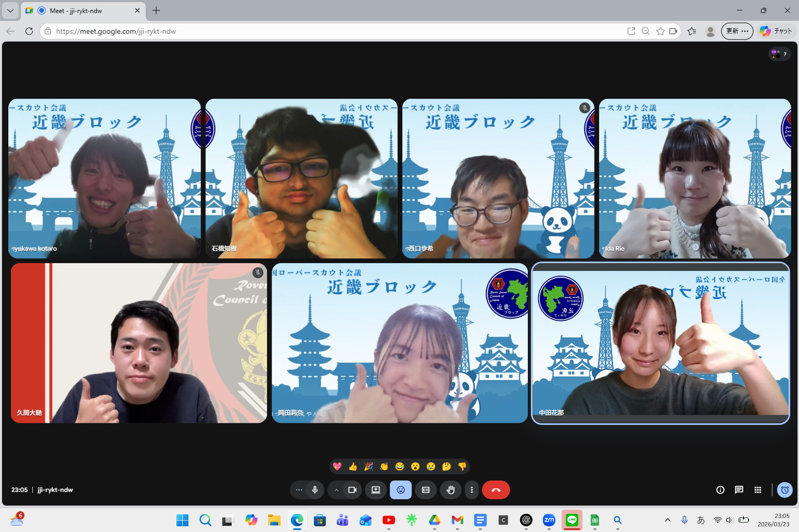Click the red Leave call button
Screen dimensions: 799x532
click(x=496, y=490)
